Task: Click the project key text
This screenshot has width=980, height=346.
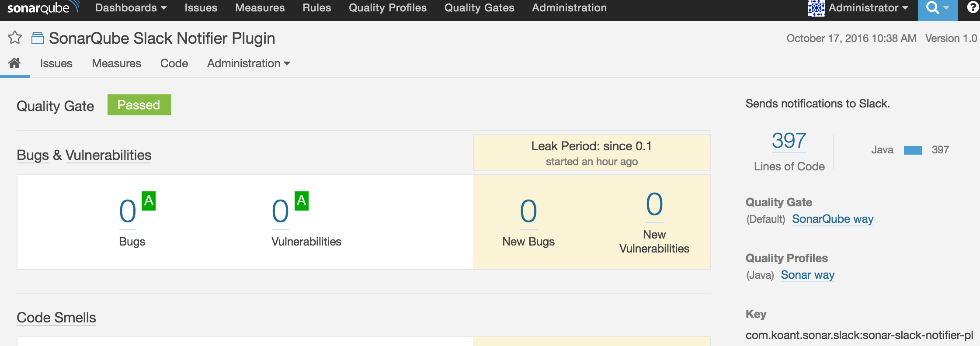Action: tap(859, 335)
